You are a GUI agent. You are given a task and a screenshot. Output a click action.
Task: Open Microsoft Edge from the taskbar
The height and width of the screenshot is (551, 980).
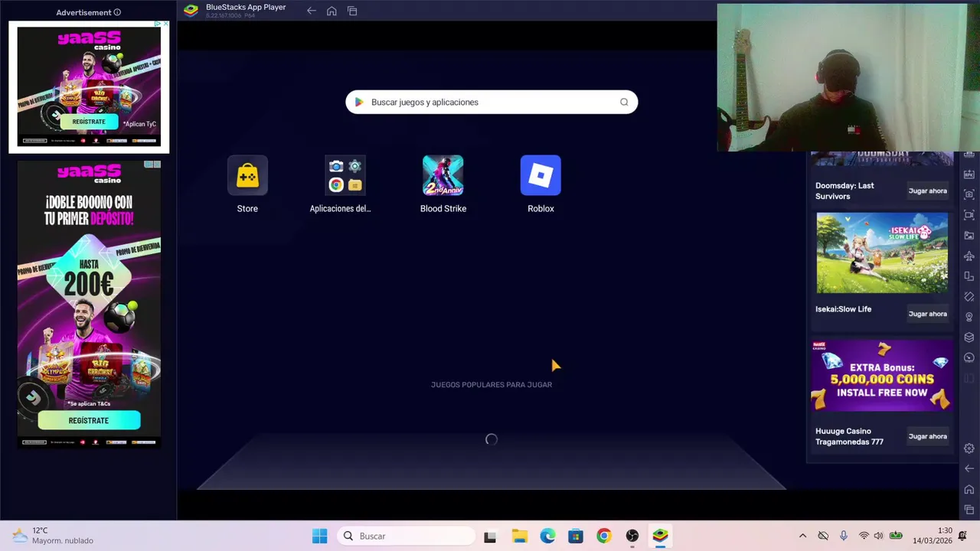point(547,536)
